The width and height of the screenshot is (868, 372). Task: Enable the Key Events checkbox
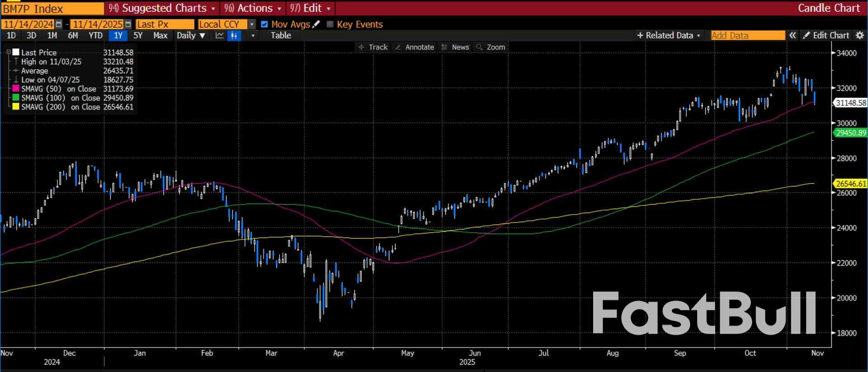point(330,24)
